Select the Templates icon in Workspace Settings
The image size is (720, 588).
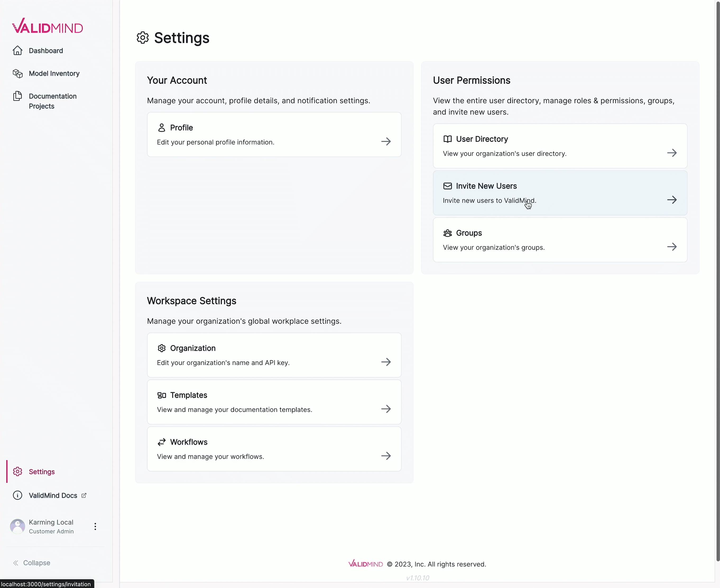point(161,395)
